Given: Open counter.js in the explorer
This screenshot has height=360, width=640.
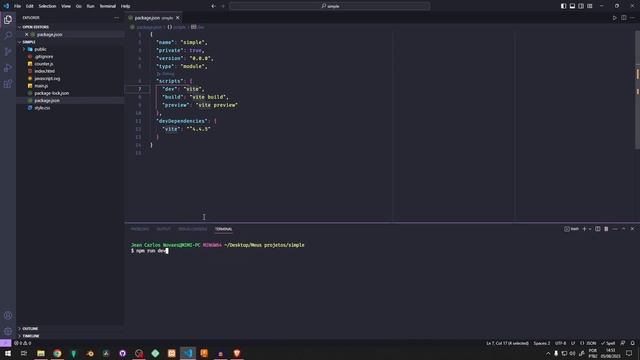Looking at the screenshot, I should pos(44,64).
